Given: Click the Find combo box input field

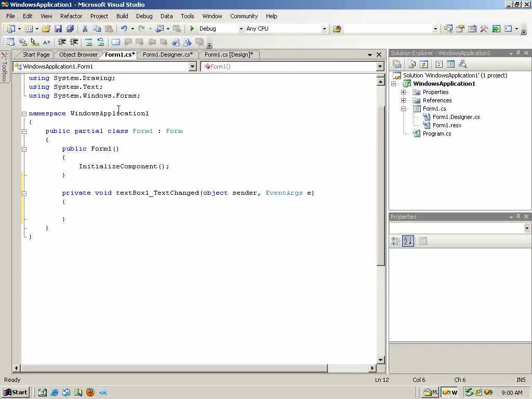Looking at the screenshot, I should coord(388,29).
